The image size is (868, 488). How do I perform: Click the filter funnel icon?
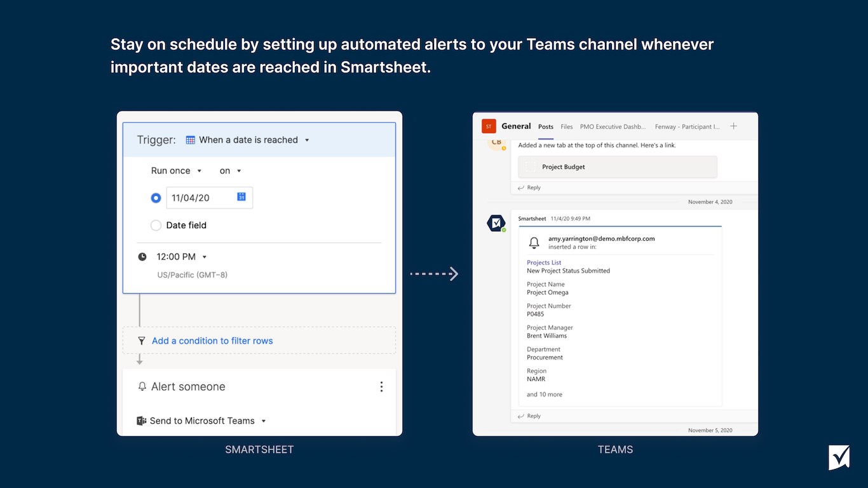[x=142, y=341]
